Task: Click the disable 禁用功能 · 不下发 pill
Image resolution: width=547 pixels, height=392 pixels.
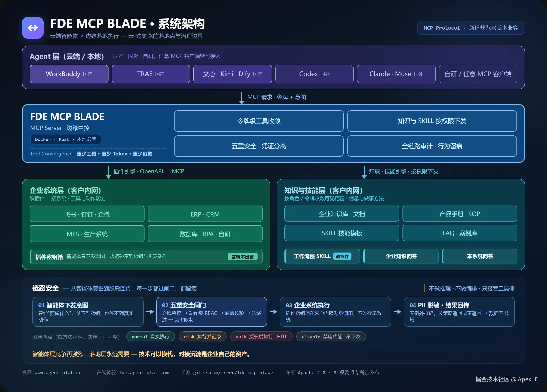Action: 331,337
